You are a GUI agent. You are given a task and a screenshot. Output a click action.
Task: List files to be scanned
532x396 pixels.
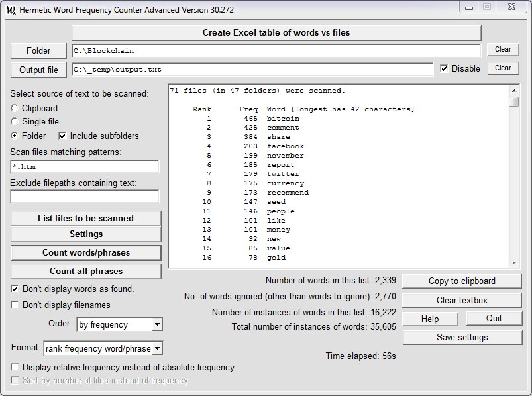click(85, 219)
